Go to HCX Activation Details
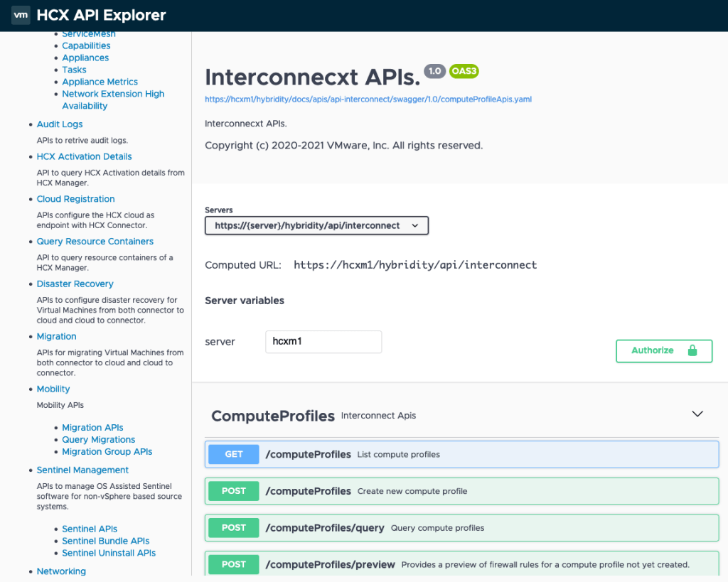 [84, 156]
